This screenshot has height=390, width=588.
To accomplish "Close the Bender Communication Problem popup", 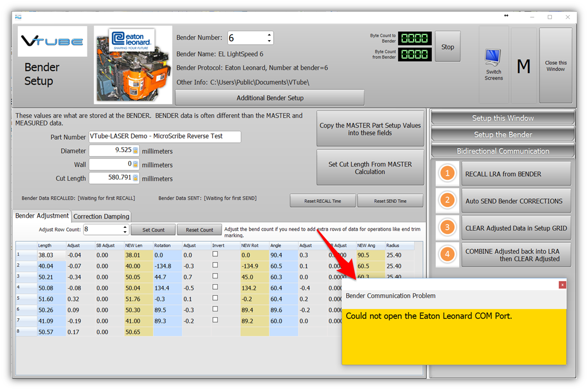I will pos(562,285).
